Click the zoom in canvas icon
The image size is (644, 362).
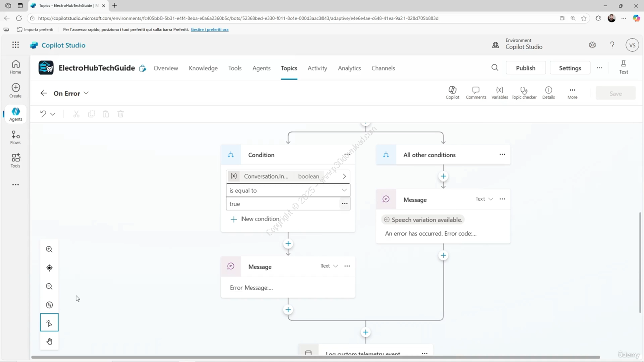pyautogui.click(x=49, y=249)
